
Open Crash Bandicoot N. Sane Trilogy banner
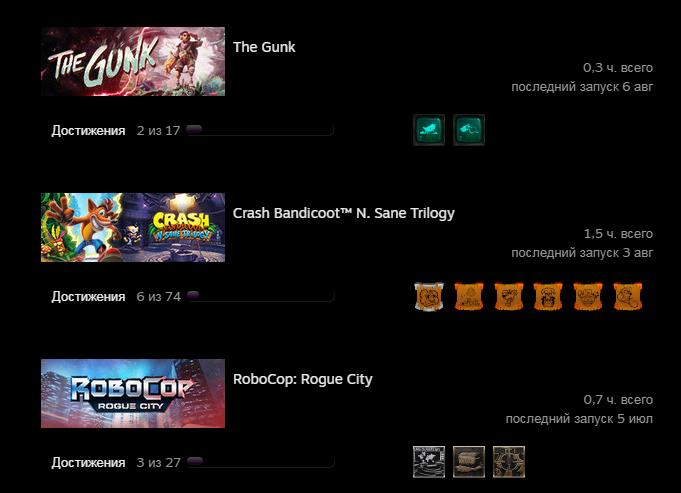[x=133, y=227]
